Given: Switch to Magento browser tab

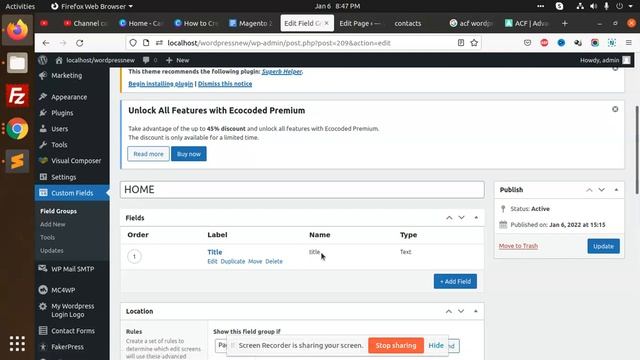Looking at the screenshot, I should (x=251, y=24).
